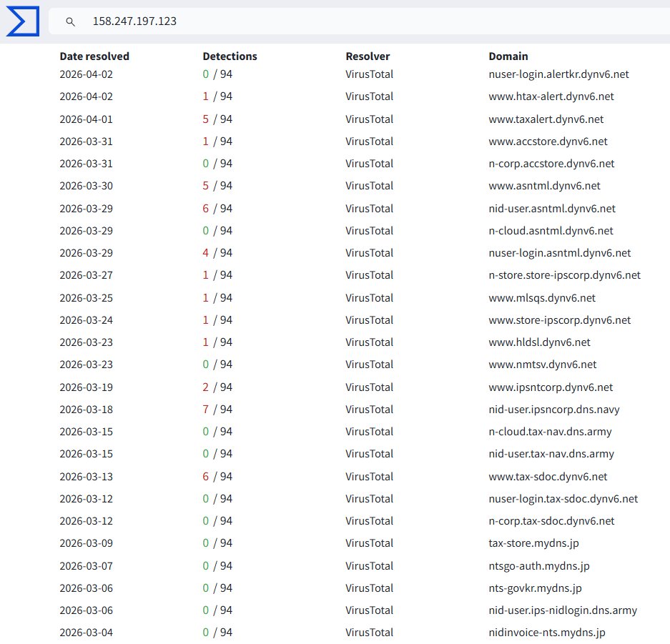
Task: Select domain nid-user.ips-nidlogin.dns.army
Action: [x=563, y=610]
